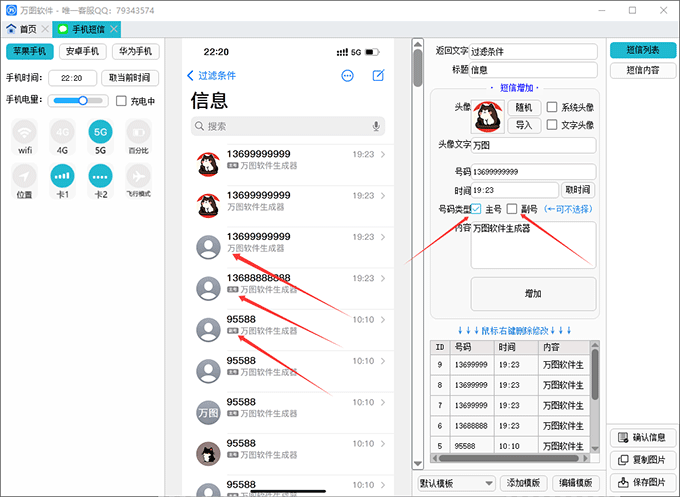Click the 增加 button
The height and width of the screenshot is (497, 680).
[x=533, y=294]
